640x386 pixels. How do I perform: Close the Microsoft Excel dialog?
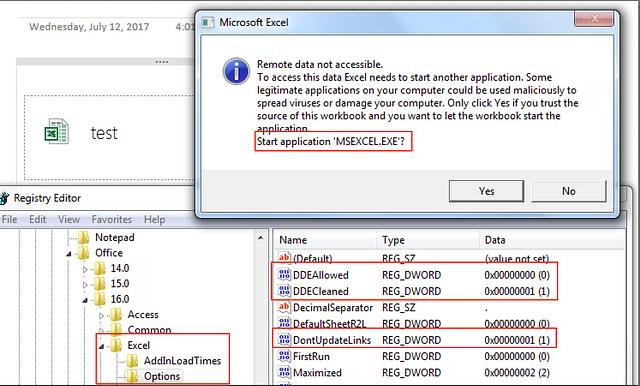[594, 18]
